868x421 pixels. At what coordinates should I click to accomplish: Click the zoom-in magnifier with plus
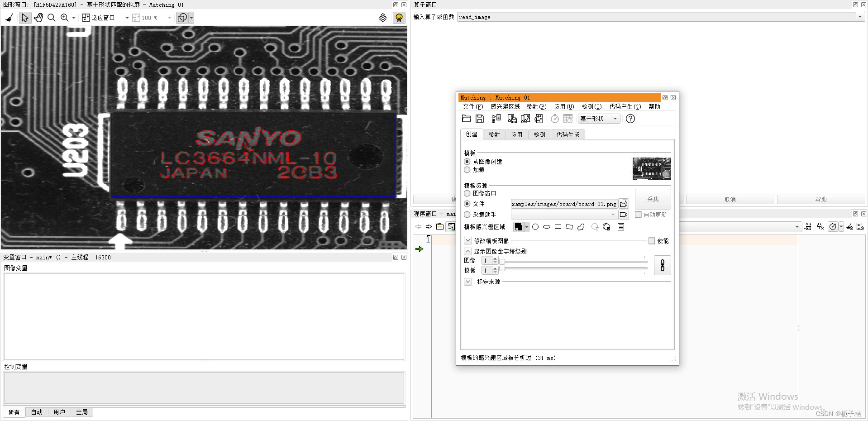click(65, 18)
